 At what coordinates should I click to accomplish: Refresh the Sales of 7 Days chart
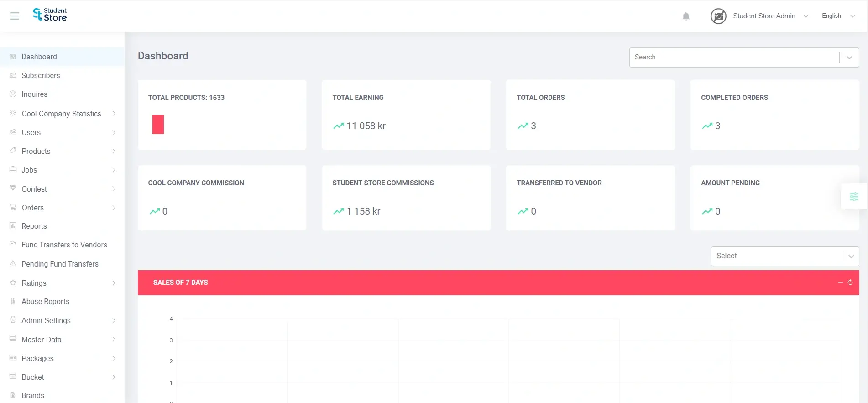point(850,283)
